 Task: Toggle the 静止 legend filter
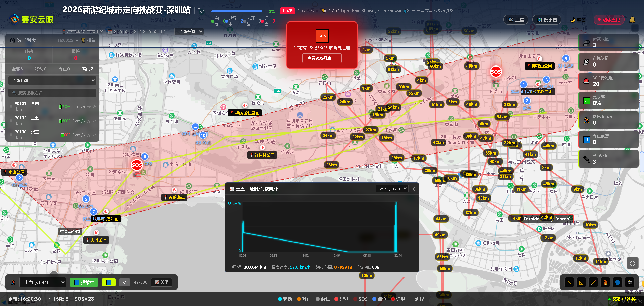304,299
